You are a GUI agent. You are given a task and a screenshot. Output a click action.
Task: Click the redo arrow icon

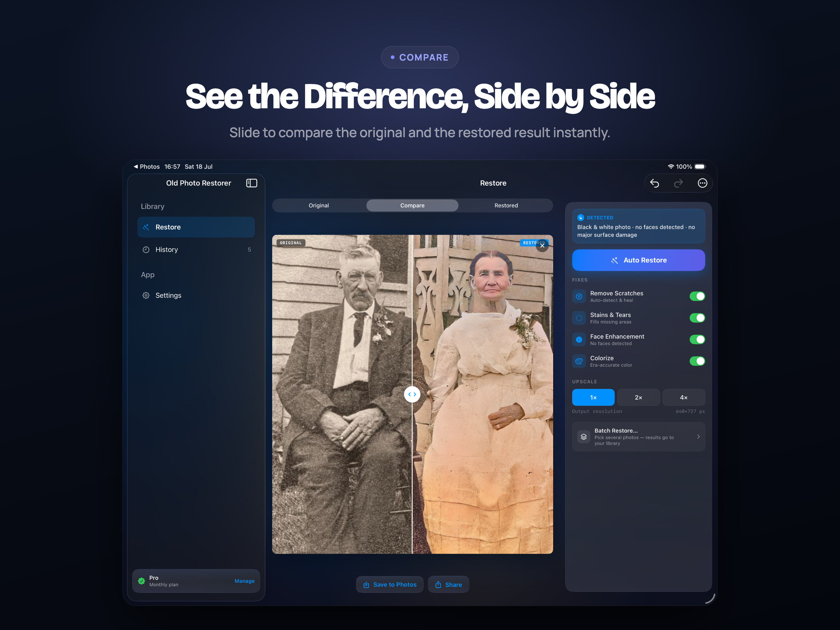(x=678, y=183)
